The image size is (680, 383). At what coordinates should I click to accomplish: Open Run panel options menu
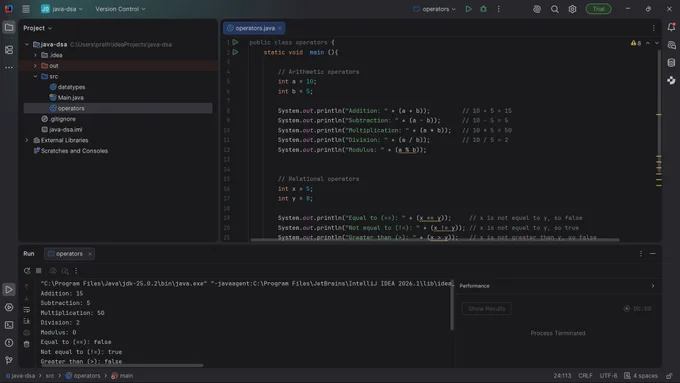(x=641, y=254)
